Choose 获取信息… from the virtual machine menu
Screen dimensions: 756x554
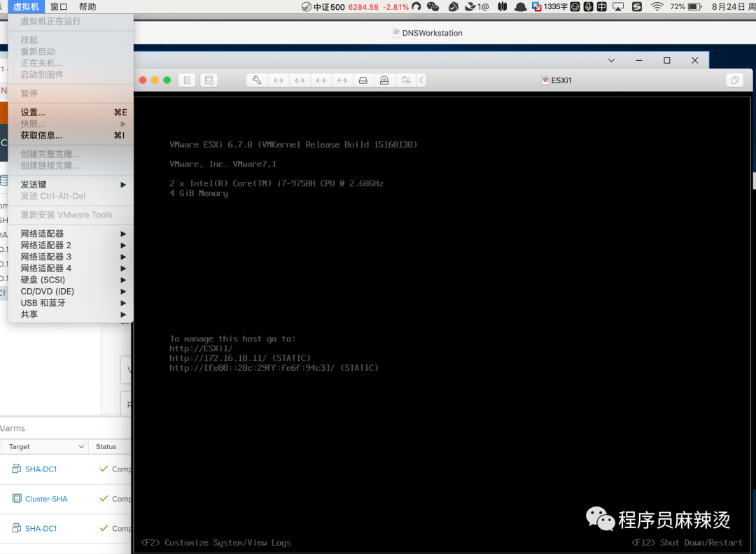point(71,136)
